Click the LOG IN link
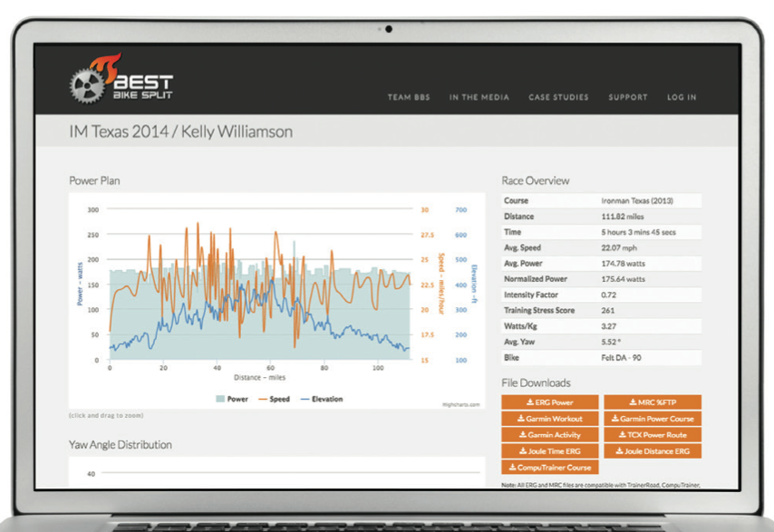The image size is (774, 532). coord(681,97)
